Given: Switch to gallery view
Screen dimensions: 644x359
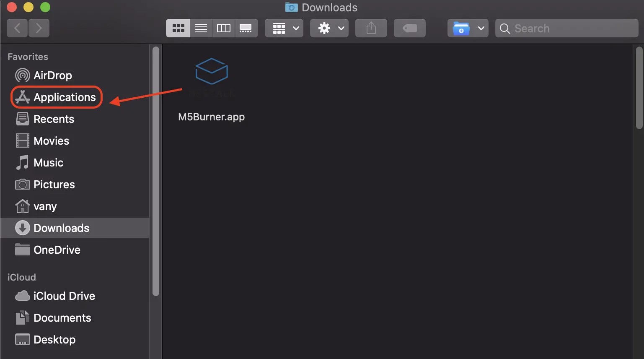Looking at the screenshot, I should 246,28.
